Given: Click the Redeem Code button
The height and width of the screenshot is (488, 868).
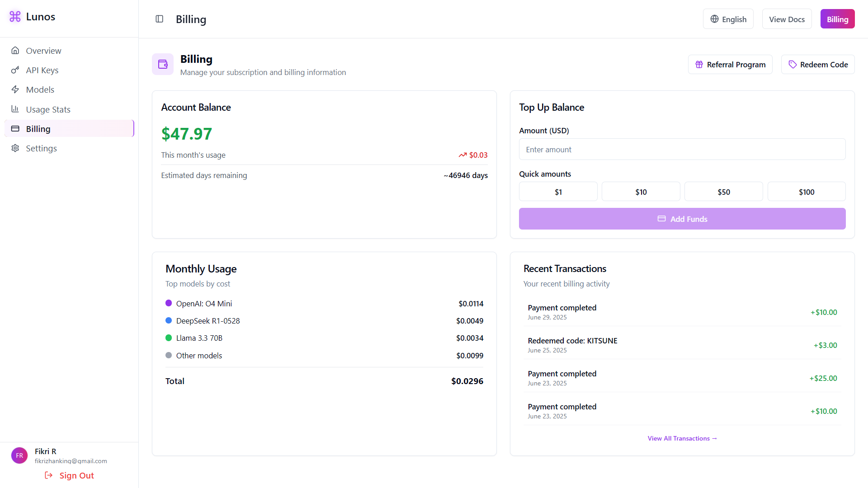Looking at the screenshot, I should (817, 65).
